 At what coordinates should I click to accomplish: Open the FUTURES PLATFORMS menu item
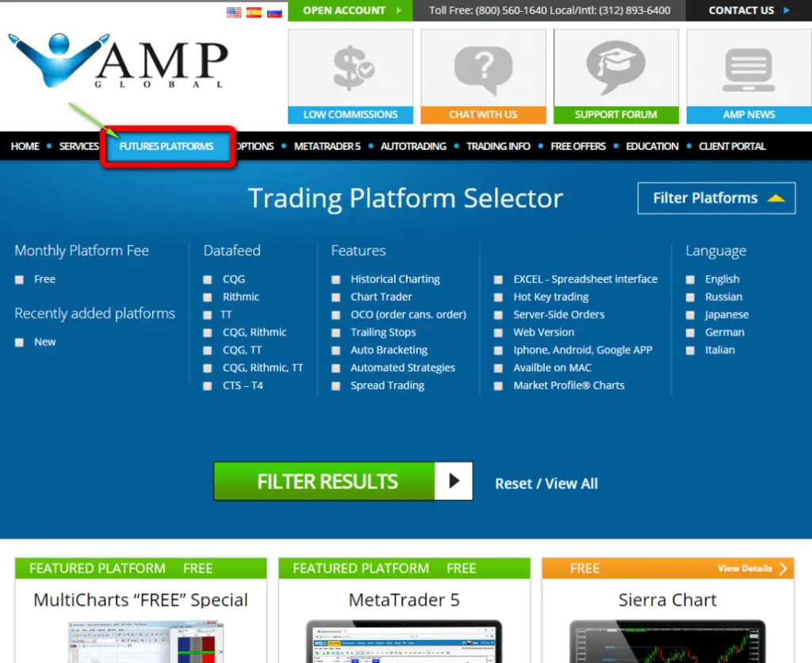coord(168,146)
